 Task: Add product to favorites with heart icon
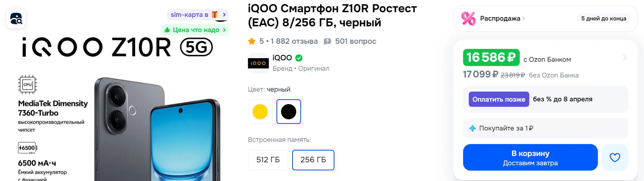615,157
